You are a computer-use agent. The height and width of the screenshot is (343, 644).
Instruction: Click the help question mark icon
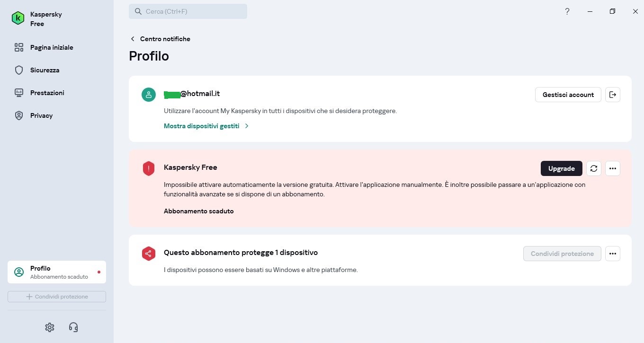tap(567, 11)
